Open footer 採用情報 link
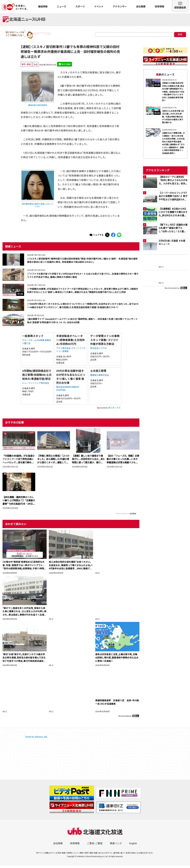 (x=75, y=843)
